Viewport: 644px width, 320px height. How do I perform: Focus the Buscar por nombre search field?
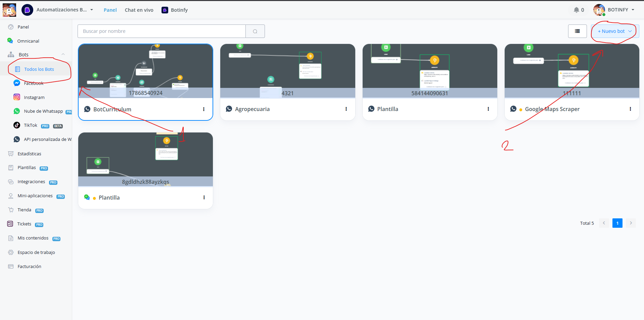click(162, 31)
